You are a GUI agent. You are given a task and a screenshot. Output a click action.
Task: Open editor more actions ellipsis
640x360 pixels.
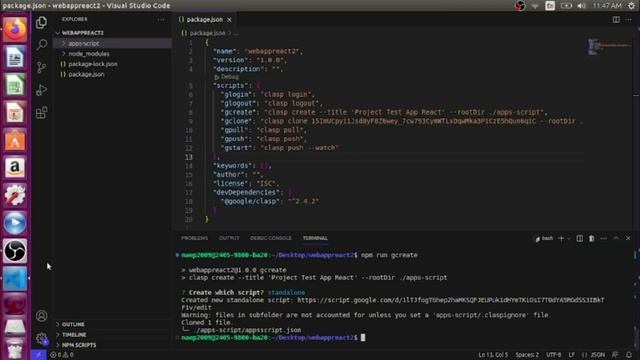(629, 20)
